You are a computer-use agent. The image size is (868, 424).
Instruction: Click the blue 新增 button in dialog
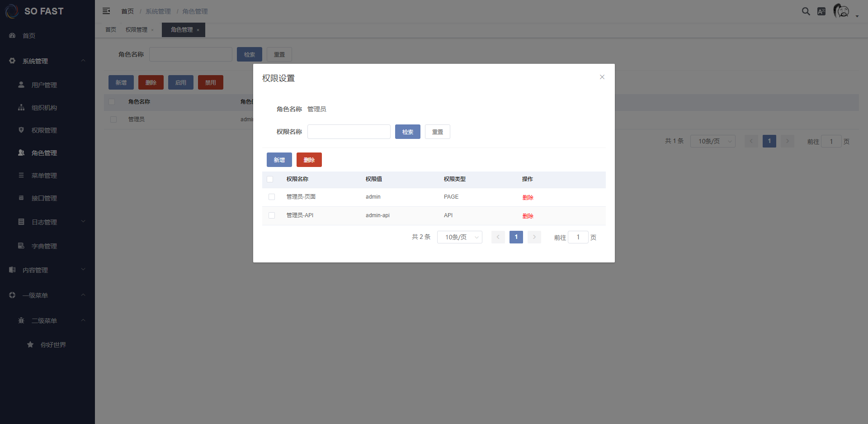(x=279, y=160)
